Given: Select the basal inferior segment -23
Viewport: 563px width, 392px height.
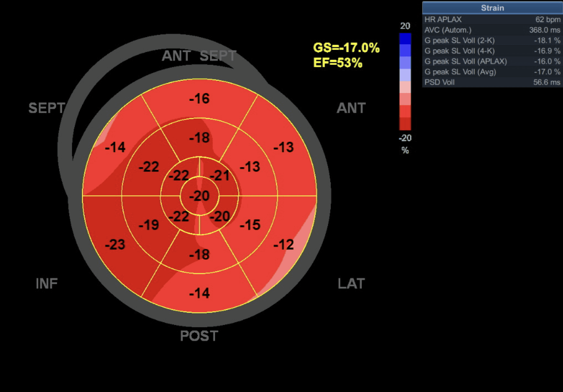Looking at the screenshot, I should click(x=115, y=244).
